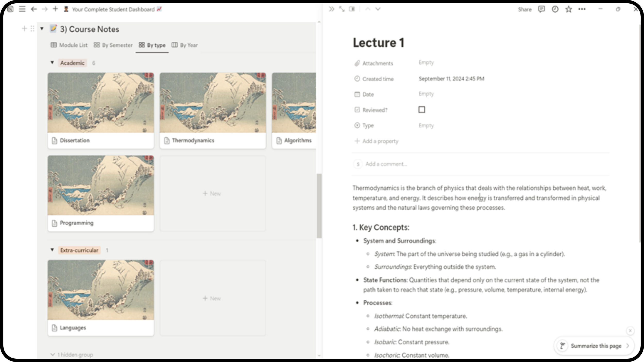
Task: Open a new tab with plus icon
Action: (55, 9)
